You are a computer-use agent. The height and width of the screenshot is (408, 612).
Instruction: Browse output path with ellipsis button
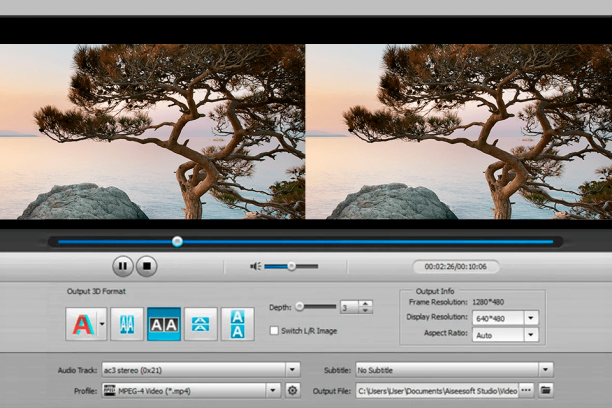click(x=526, y=390)
